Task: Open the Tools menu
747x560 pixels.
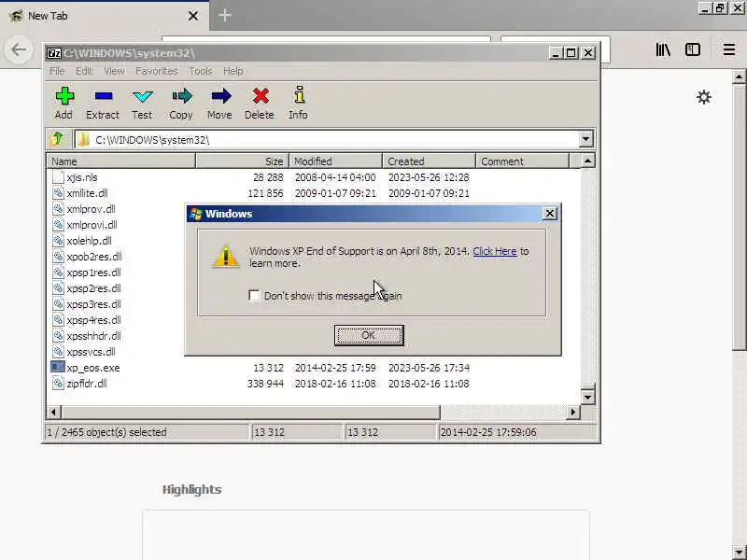Action: pyautogui.click(x=201, y=71)
